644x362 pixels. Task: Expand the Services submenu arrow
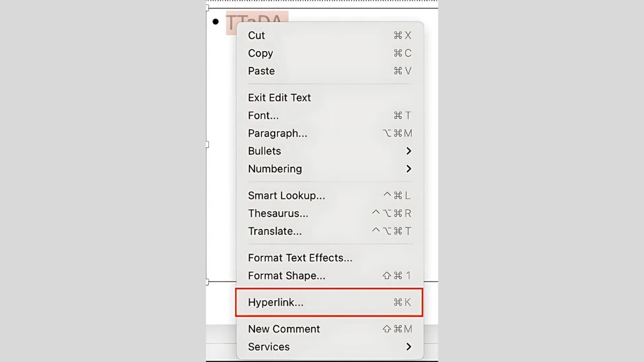pyautogui.click(x=408, y=346)
